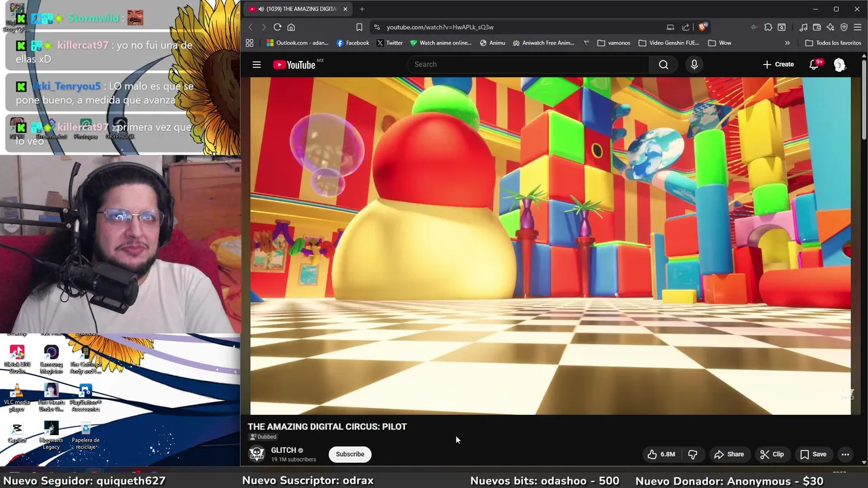Open the YouTube guide hamburger menu
Viewport: 868px width, 488px height.
click(256, 64)
